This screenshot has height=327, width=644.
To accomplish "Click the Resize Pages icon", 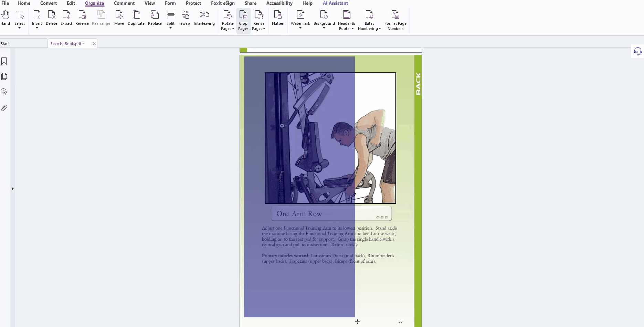I will pyautogui.click(x=259, y=15).
